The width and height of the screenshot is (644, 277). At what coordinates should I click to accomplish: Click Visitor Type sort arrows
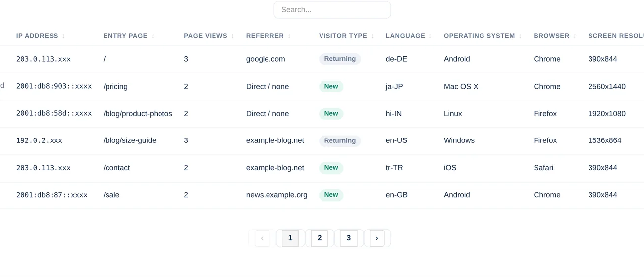click(372, 36)
